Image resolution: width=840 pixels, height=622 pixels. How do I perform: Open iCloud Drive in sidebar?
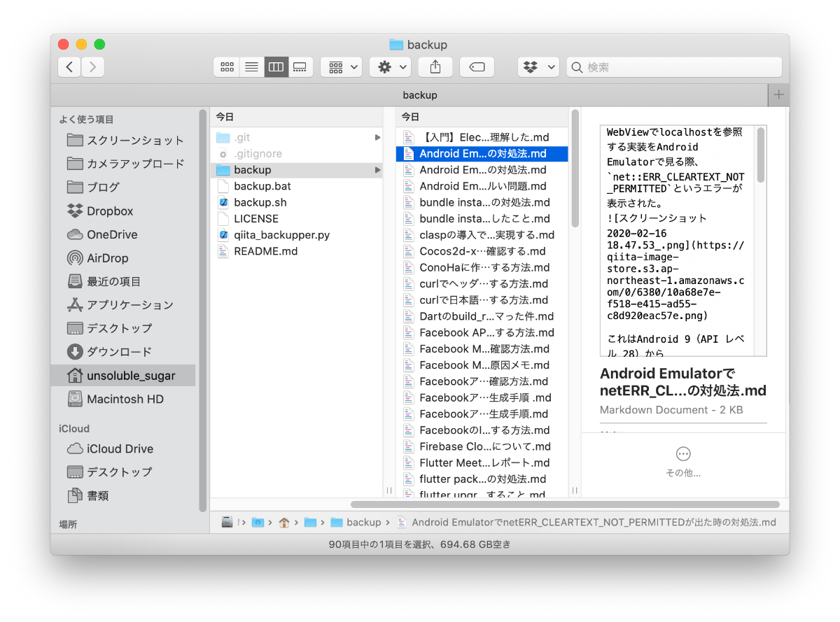coord(110,448)
